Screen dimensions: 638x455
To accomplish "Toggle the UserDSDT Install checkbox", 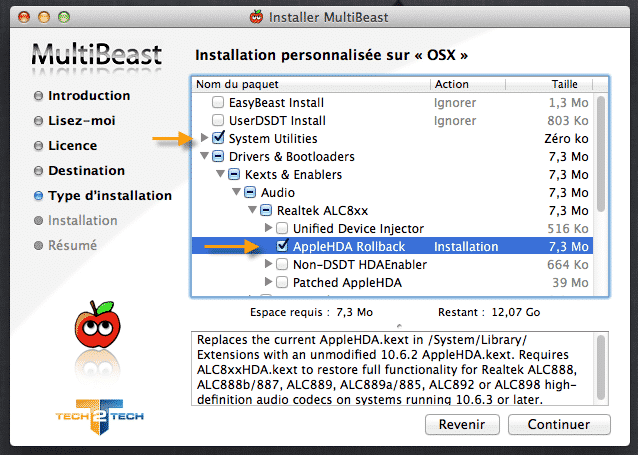I will point(218,121).
